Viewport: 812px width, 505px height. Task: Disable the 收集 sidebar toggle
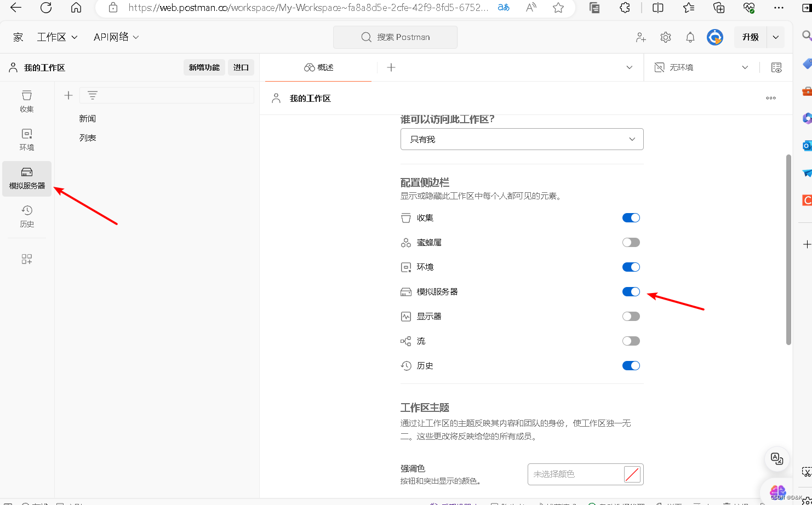tap(631, 218)
